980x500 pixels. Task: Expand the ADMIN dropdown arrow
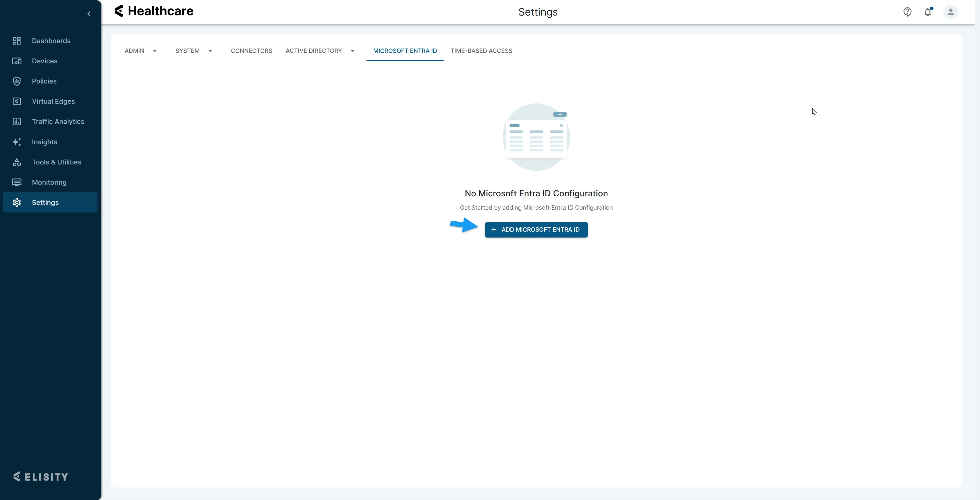[x=155, y=51]
